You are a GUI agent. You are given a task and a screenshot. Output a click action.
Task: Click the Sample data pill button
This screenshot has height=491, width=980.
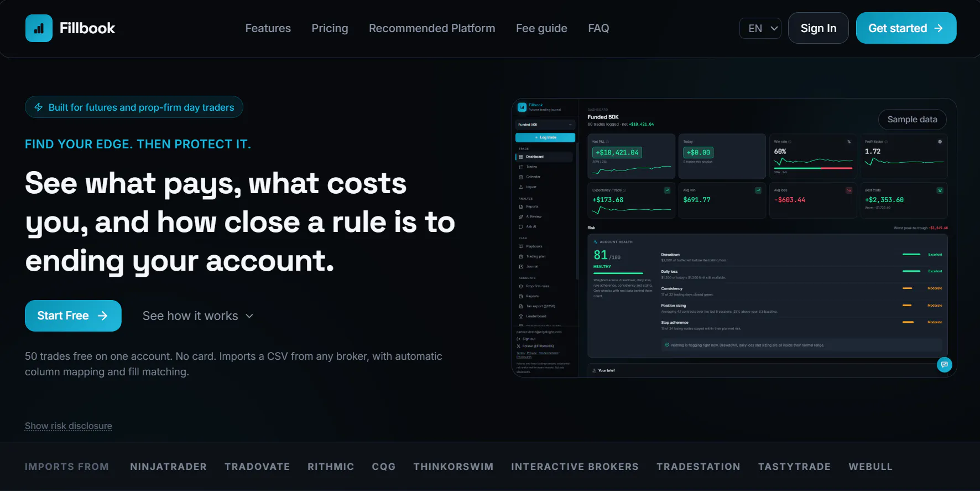[x=913, y=120]
